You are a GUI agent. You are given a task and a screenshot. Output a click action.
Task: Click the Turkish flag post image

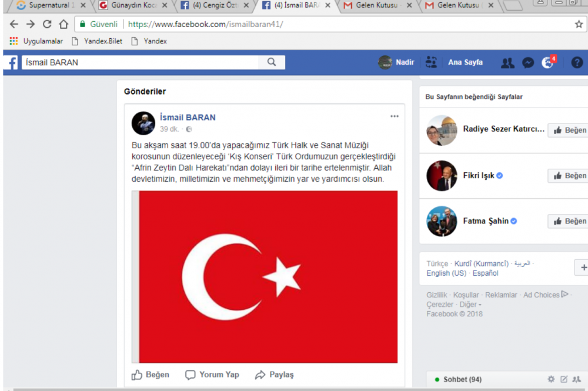[x=265, y=276]
